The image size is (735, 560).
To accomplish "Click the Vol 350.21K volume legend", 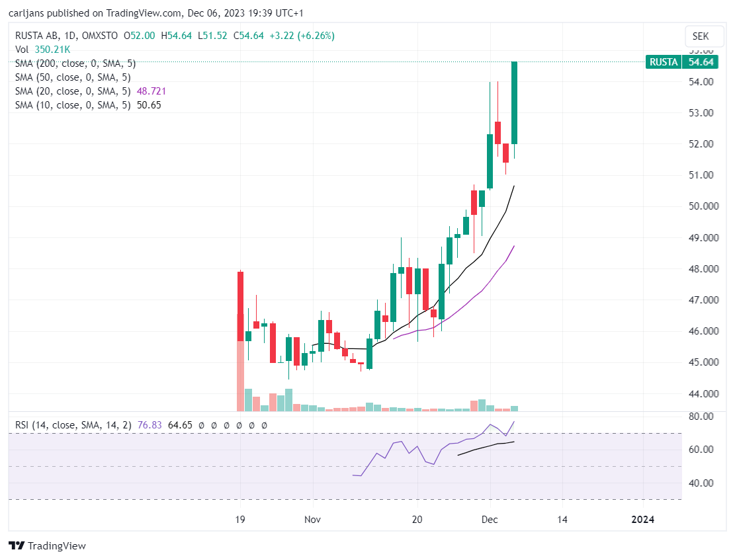I will point(42,50).
